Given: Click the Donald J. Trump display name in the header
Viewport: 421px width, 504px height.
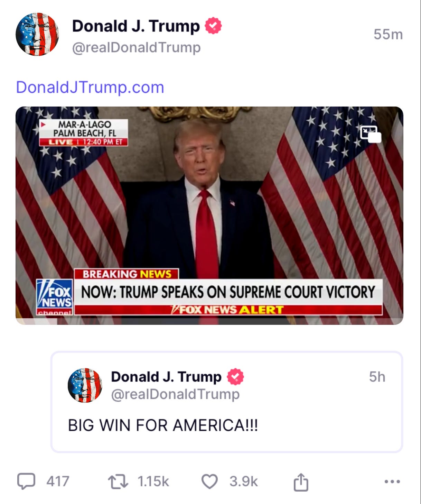Looking at the screenshot, I should point(136,26).
